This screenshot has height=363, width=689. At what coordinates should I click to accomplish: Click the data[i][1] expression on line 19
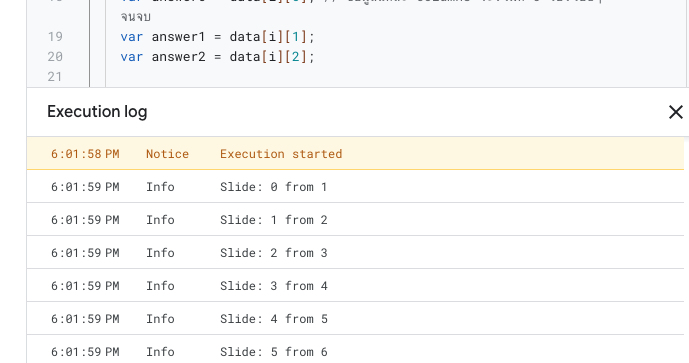pos(268,36)
